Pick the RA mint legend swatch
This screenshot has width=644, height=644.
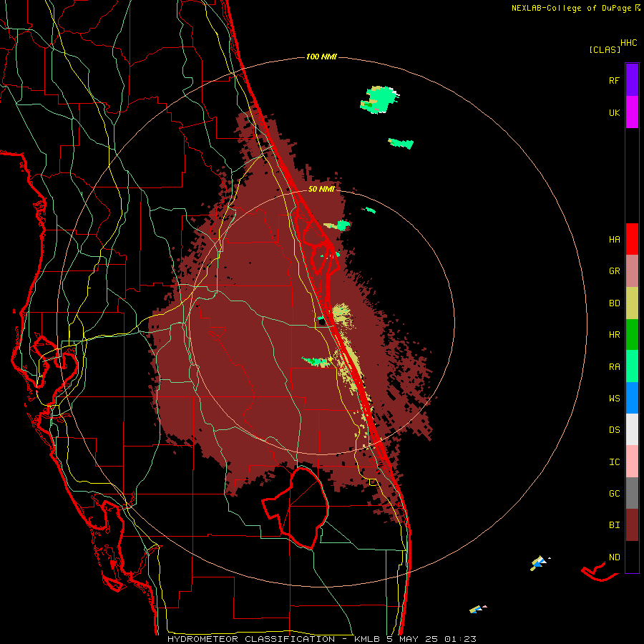coord(632,366)
